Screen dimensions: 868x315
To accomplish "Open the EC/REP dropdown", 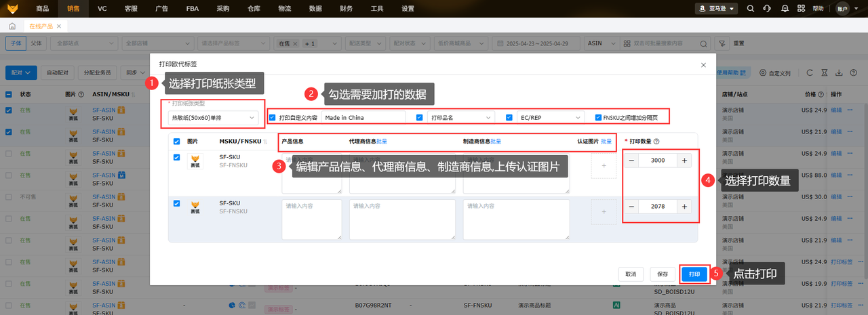I will click(x=551, y=117).
